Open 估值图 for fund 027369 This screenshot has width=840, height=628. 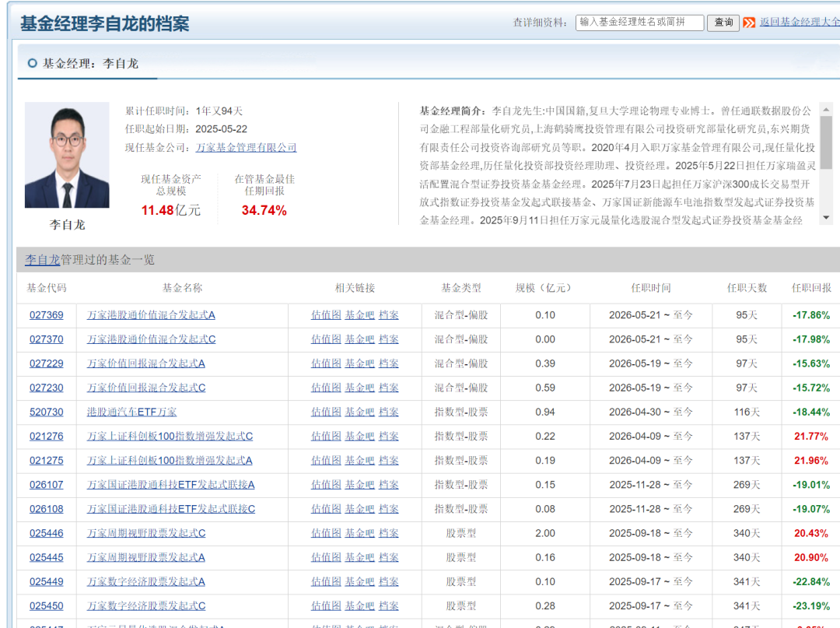326,315
